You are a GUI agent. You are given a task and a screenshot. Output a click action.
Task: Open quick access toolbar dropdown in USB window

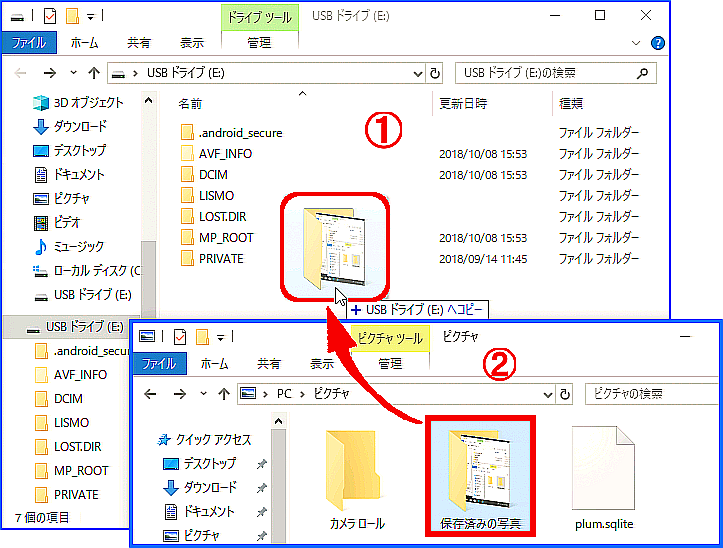(x=90, y=17)
